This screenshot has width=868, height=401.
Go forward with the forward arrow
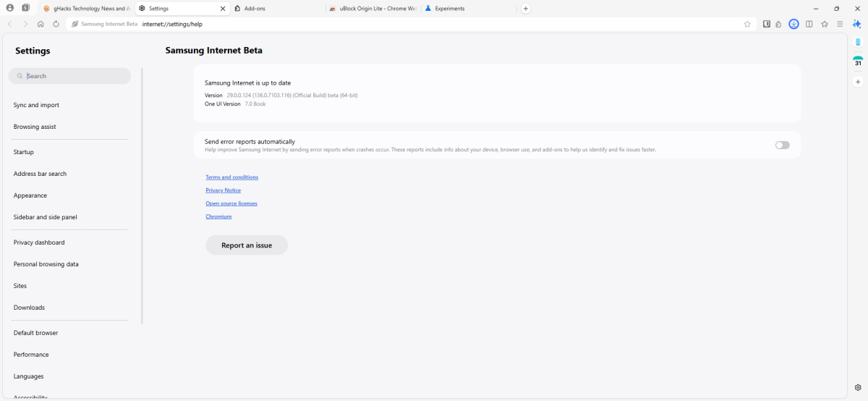click(x=25, y=24)
